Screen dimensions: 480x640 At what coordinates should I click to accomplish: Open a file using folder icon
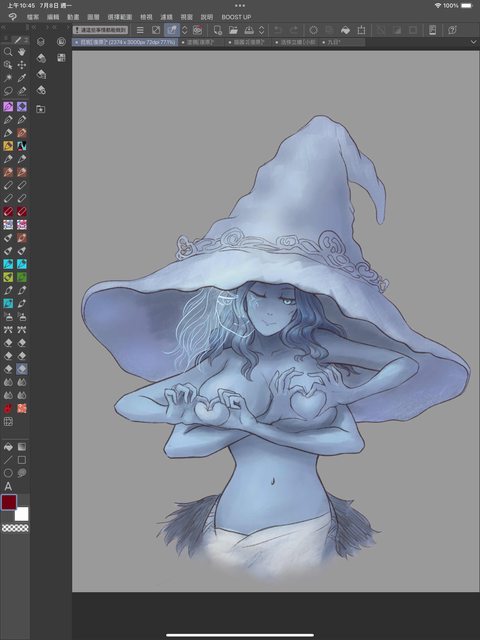[233, 30]
